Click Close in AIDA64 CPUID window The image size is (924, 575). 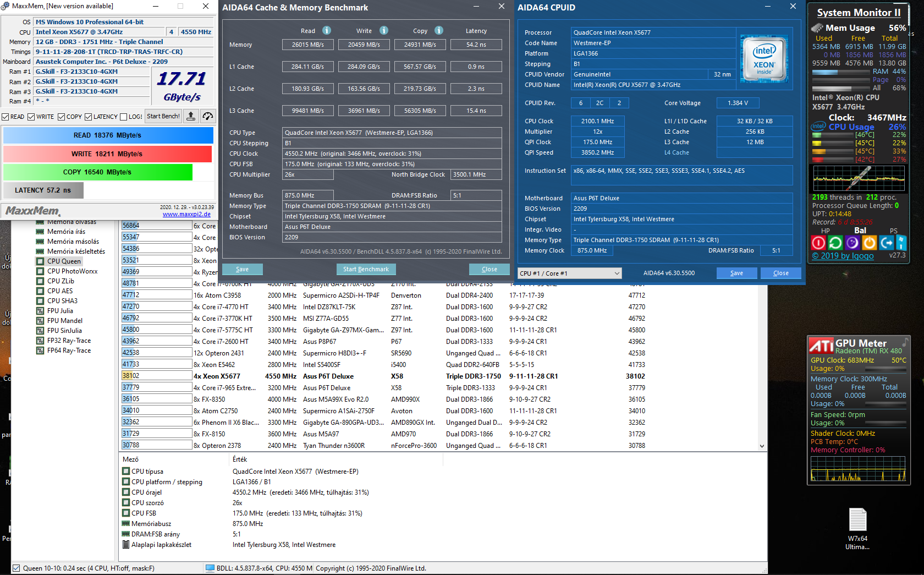pyautogui.click(x=781, y=273)
